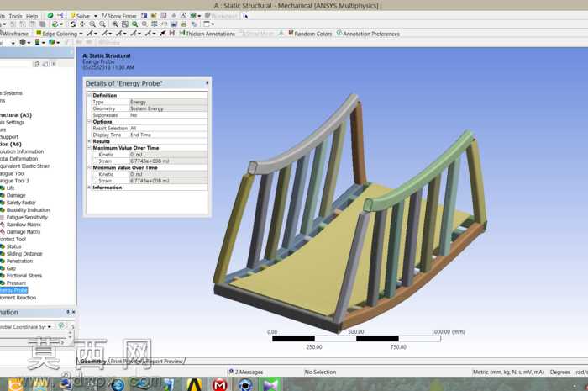This screenshot has height=391, width=588.
Task: Click Random Colors
Action: point(310,34)
